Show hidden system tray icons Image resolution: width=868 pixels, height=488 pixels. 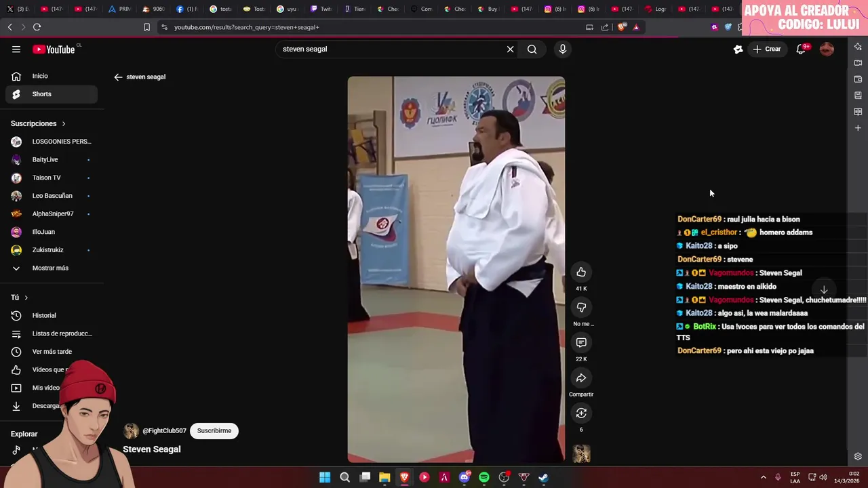pyautogui.click(x=763, y=477)
